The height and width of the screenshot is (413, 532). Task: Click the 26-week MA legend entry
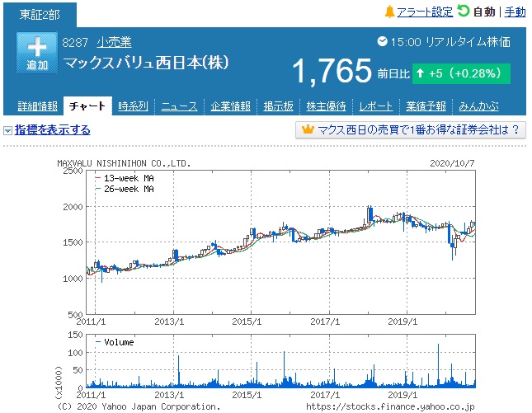(x=125, y=189)
